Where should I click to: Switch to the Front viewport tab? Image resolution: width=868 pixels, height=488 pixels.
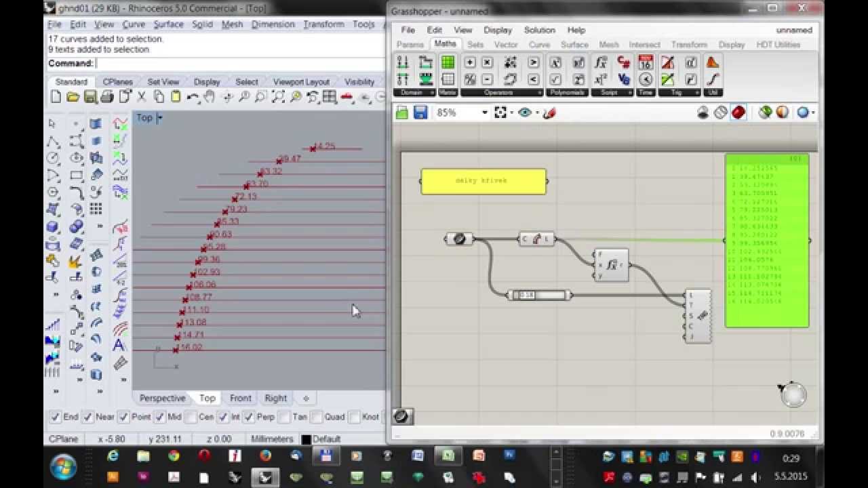click(x=241, y=398)
